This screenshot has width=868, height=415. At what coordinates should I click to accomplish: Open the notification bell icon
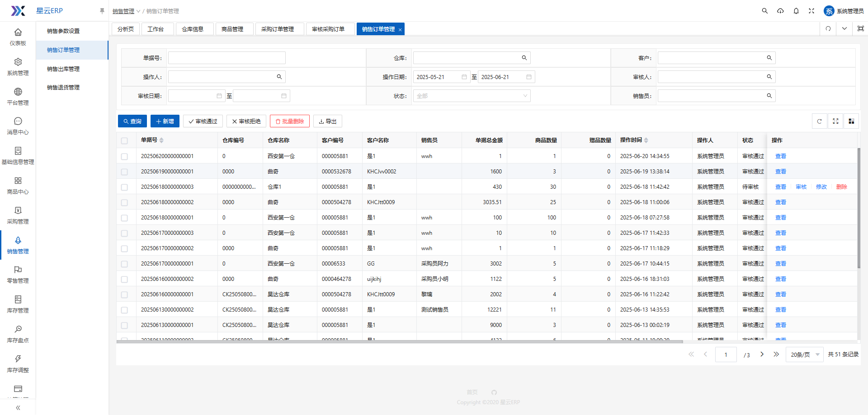[796, 11]
